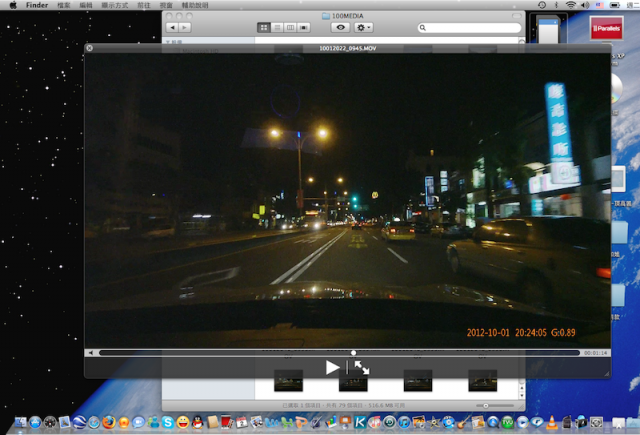Launch Finder from the Dock
The height and width of the screenshot is (435, 640).
20,422
